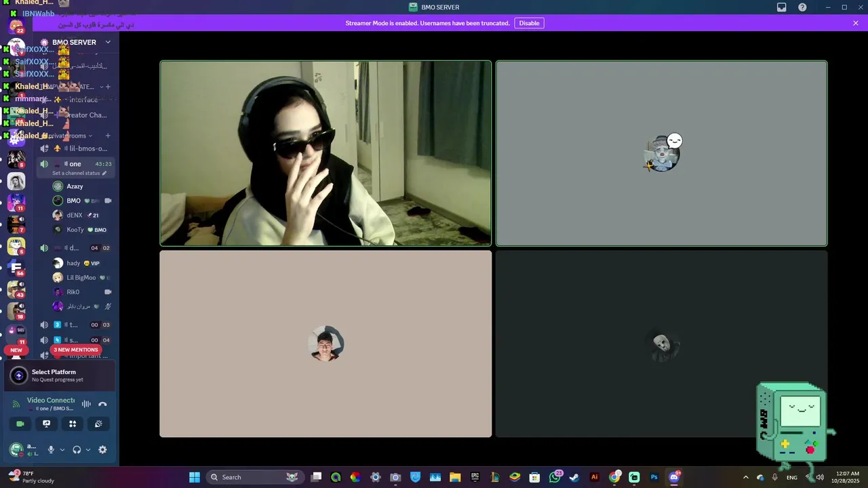Open server with 43 notification badge

coord(16,289)
